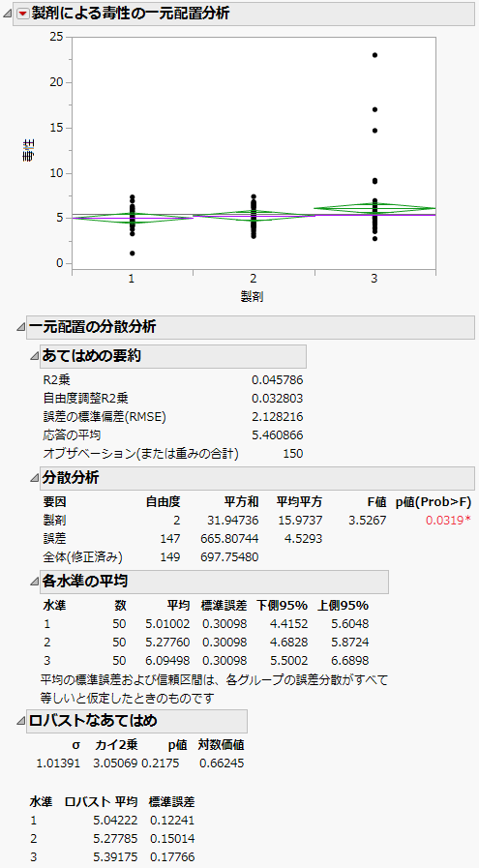Viewport: 479px width, 868px height.
Task: Click the level 1 mean 5.01002
Action: pyautogui.click(x=167, y=624)
